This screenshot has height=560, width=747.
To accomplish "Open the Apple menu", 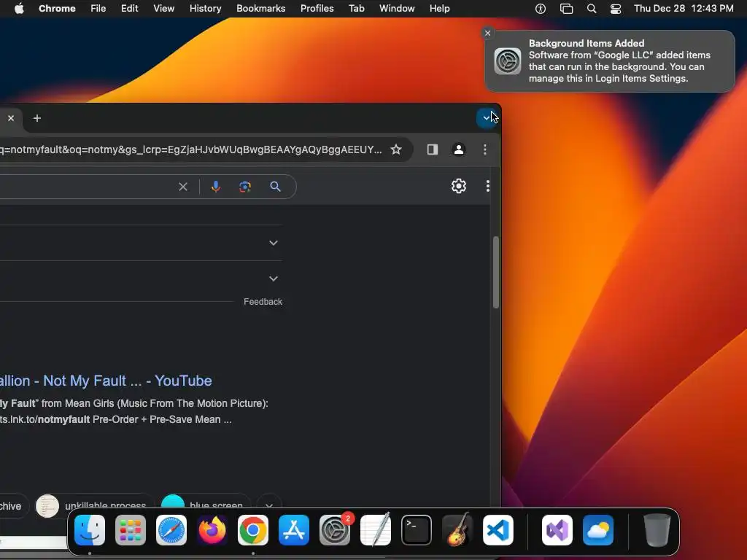I will 19,9.
